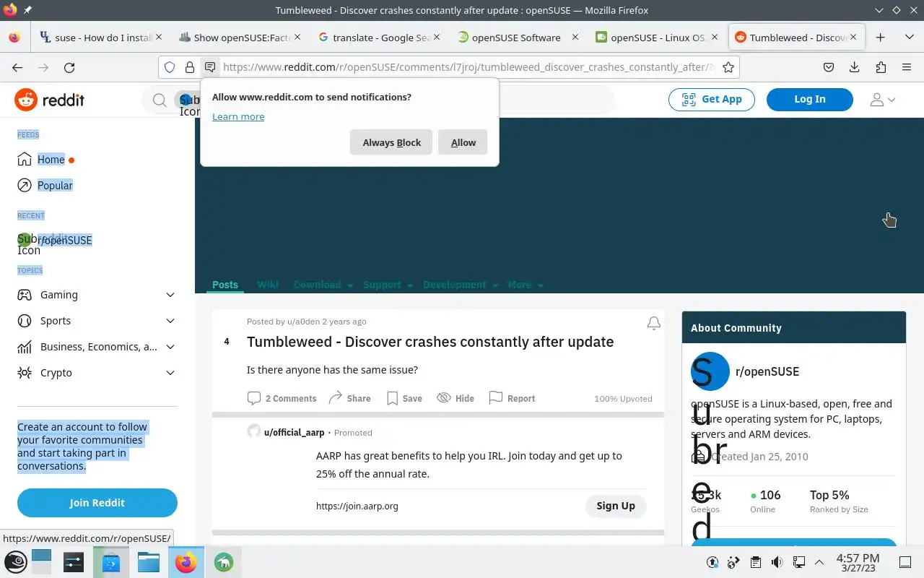Bookmark this page with the star icon
This screenshot has height=578, width=924.
point(728,67)
